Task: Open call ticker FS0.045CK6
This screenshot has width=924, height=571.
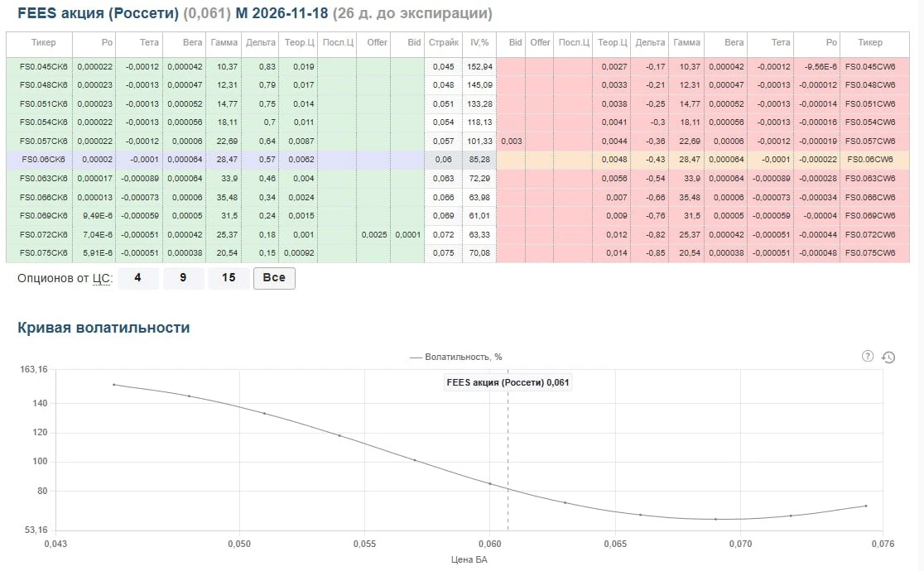Action: (44, 66)
